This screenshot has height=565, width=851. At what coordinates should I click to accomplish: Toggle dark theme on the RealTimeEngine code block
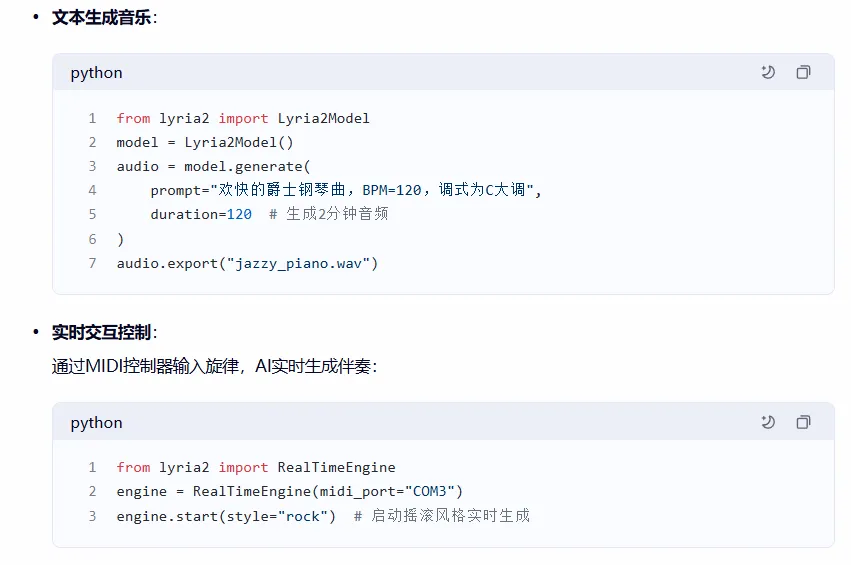[x=768, y=423]
